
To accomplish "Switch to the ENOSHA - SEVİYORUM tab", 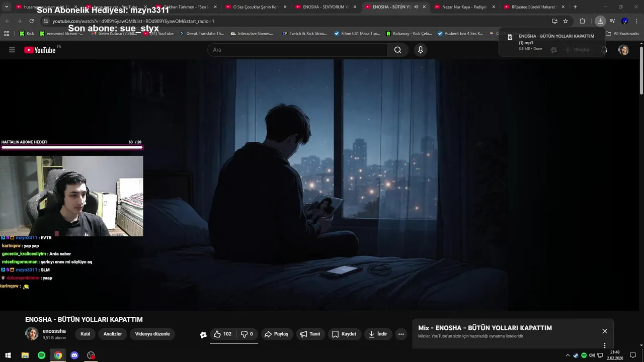I will point(325,7).
